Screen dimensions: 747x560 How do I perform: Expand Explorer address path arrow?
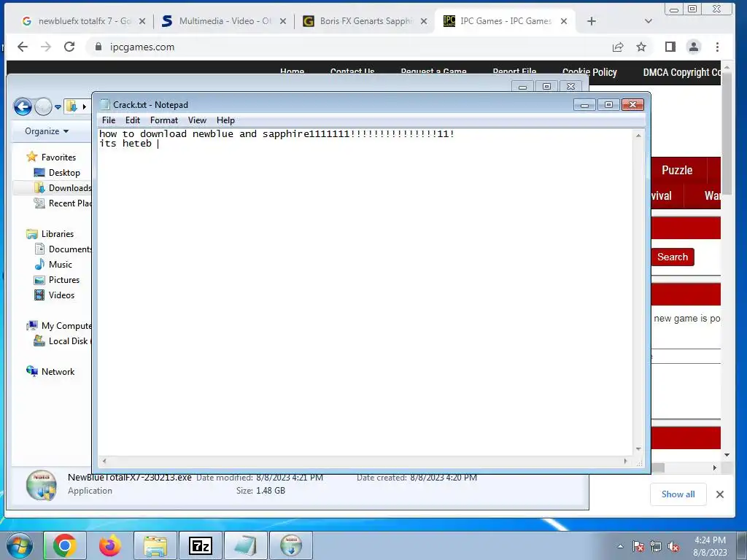click(x=85, y=106)
